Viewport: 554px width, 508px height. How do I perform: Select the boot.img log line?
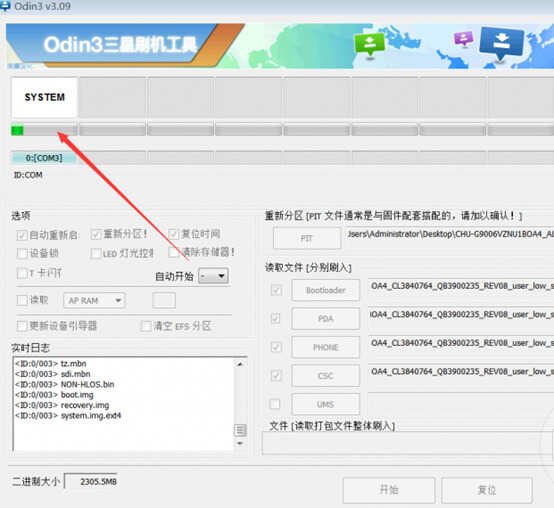coord(54,395)
